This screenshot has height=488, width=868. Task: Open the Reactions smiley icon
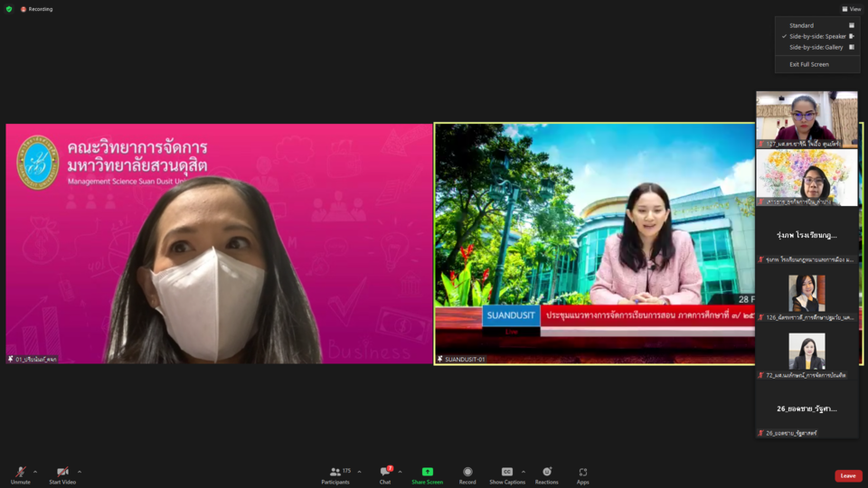click(x=547, y=472)
